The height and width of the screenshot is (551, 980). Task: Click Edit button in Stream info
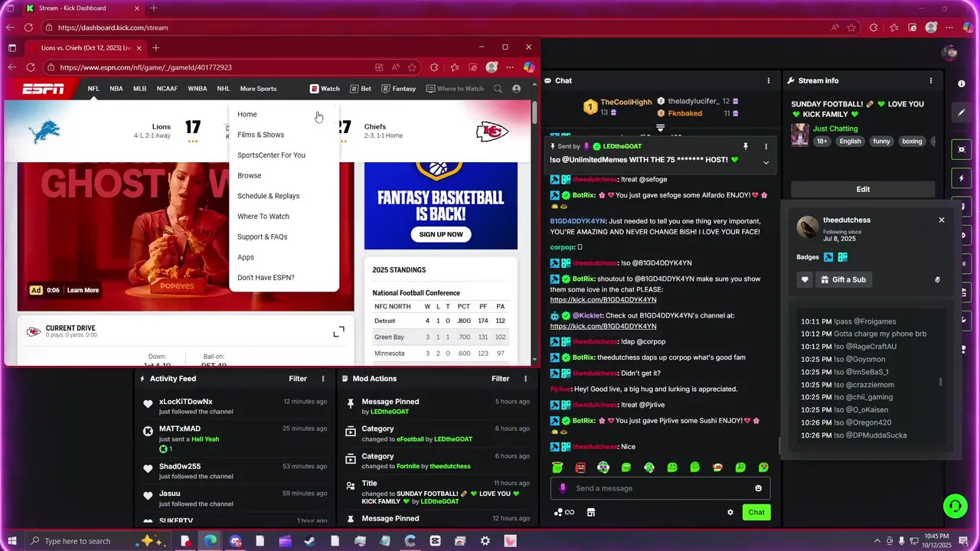[x=863, y=189]
